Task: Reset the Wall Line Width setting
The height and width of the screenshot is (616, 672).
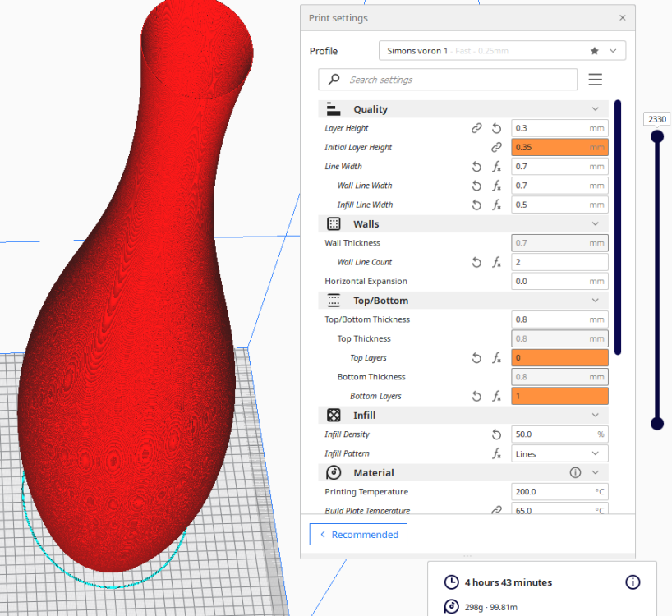Action: pyautogui.click(x=476, y=186)
